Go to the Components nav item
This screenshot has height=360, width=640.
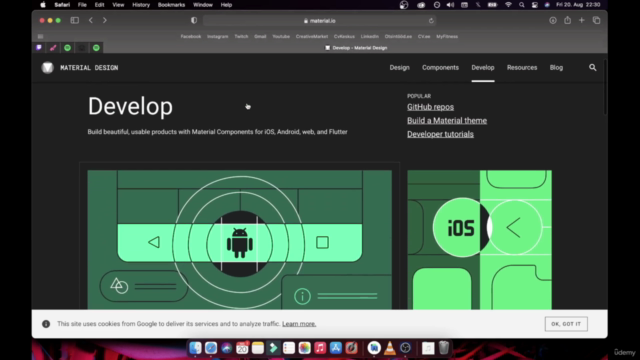(x=440, y=68)
